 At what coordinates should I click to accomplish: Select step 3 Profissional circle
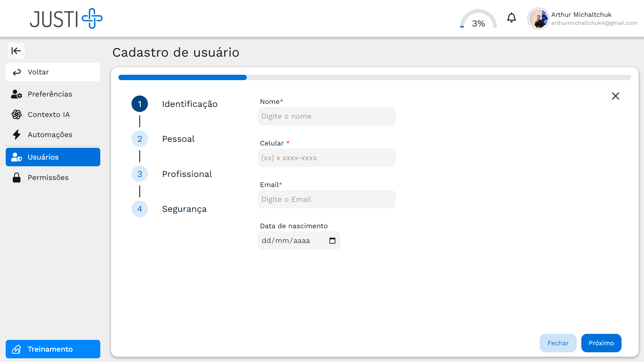(140, 174)
